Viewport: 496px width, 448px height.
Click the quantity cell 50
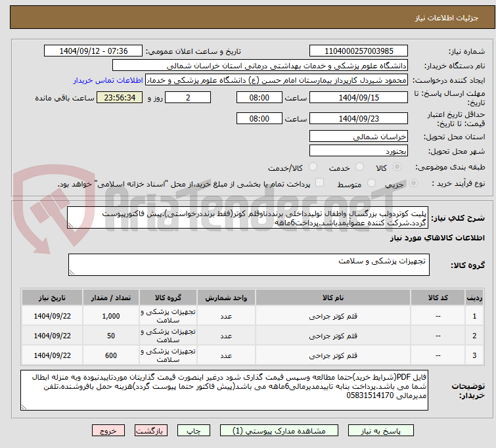[111, 336]
